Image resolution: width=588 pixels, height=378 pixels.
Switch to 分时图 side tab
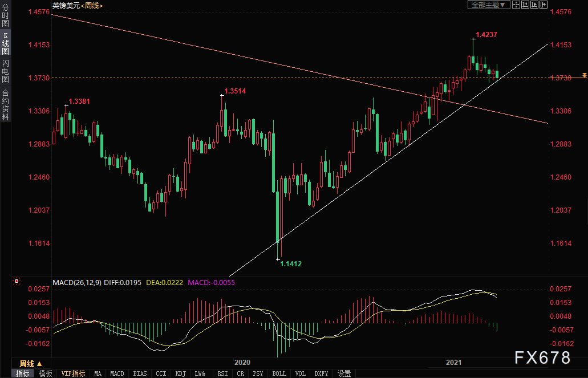coord(5,15)
